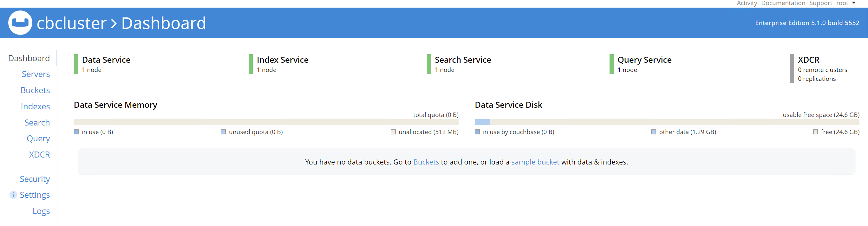Click the Couchbase logo icon
This screenshot has height=226, width=868.
pyautogui.click(x=20, y=23)
